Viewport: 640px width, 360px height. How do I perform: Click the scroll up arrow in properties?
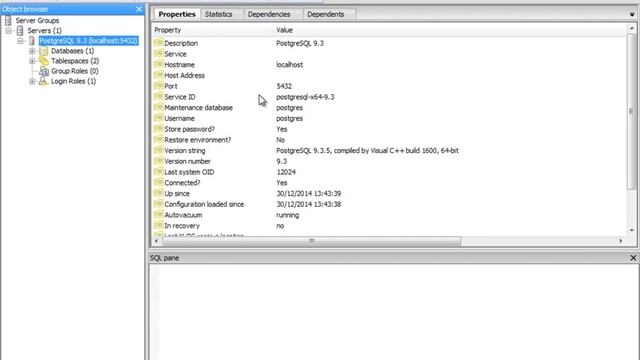point(632,28)
